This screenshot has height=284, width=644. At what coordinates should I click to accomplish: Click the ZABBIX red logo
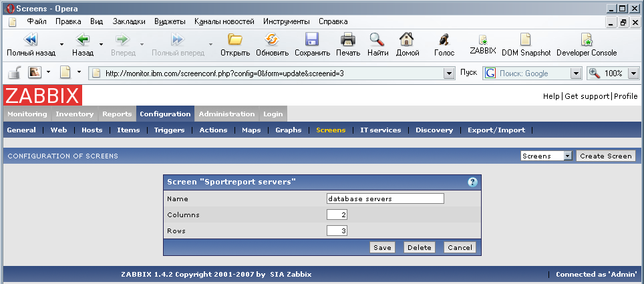[x=43, y=96]
